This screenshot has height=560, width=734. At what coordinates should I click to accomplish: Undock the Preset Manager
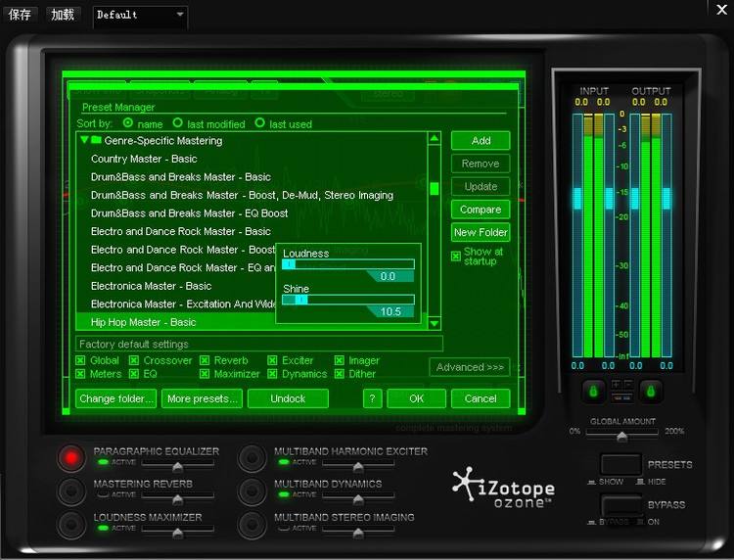(288, 398)
